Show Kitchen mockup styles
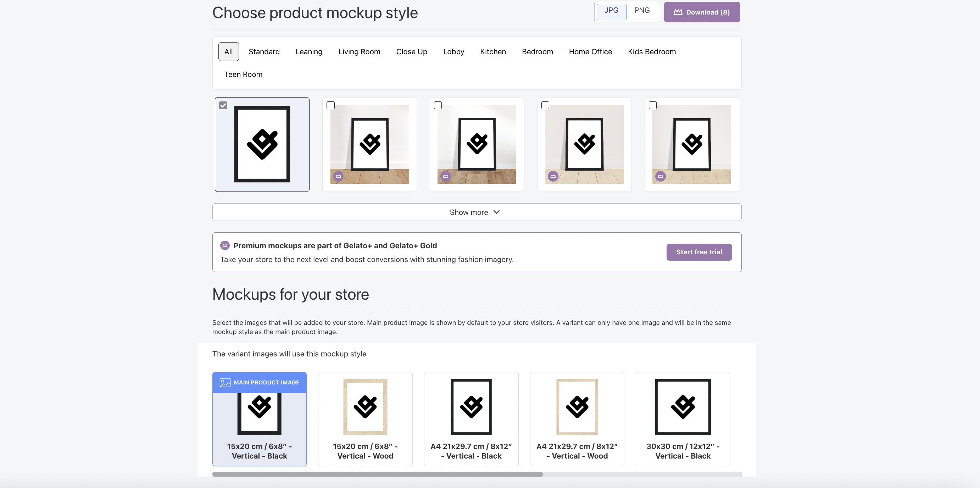Screen dimensions: 980x488 point(493,52)
